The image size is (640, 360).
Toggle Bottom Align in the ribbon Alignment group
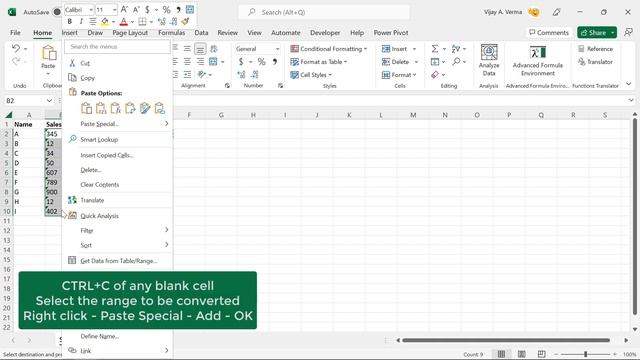(x=200, y=49)
